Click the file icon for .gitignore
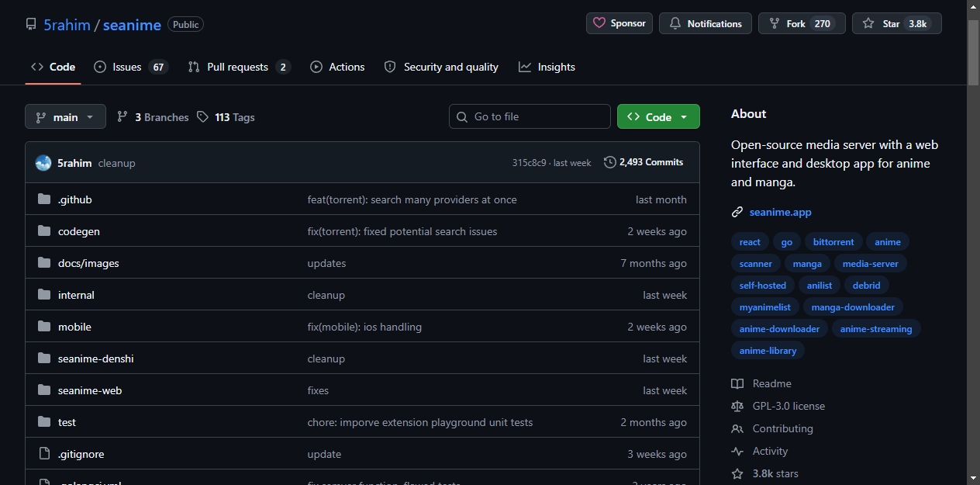This screenshot has height=485, width=980. coord(44,454)
